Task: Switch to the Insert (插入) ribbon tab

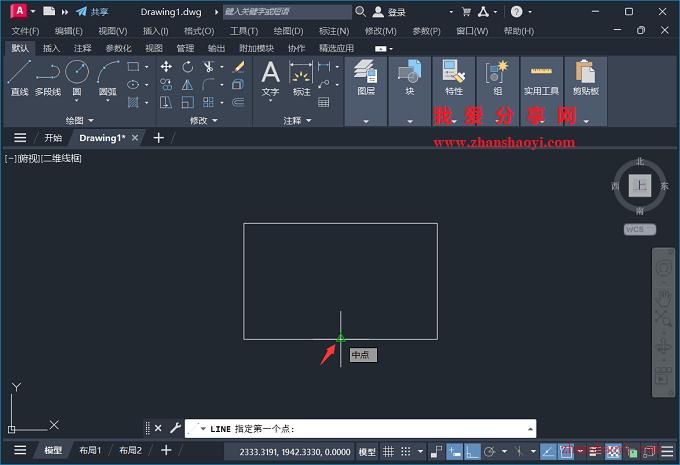Action: (51, 48)
